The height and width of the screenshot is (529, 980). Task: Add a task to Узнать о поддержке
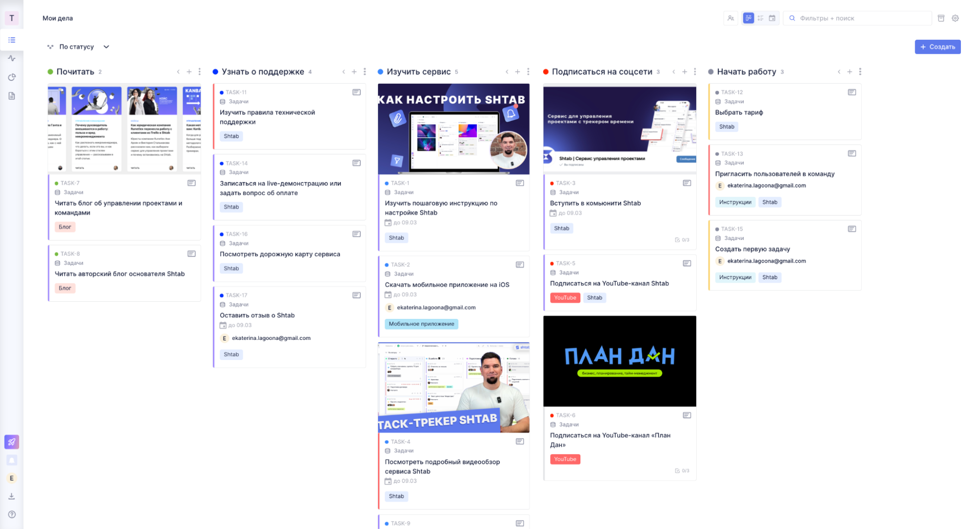pos(354,72)
